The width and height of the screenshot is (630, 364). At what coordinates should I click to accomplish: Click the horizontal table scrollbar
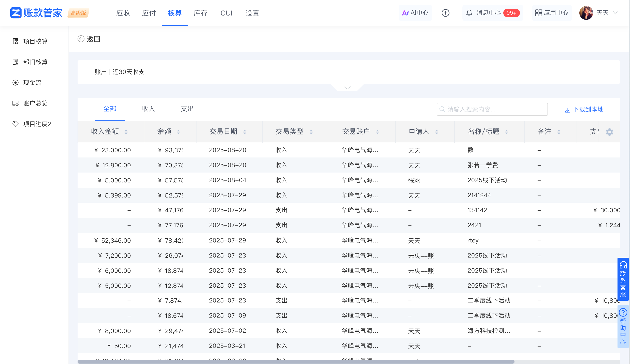click(x=295, y=362)
